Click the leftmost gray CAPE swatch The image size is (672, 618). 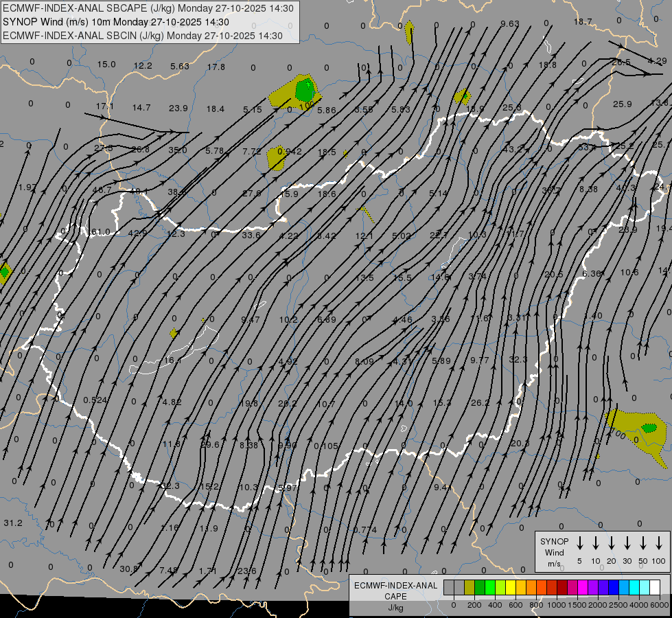coord(449,587)
